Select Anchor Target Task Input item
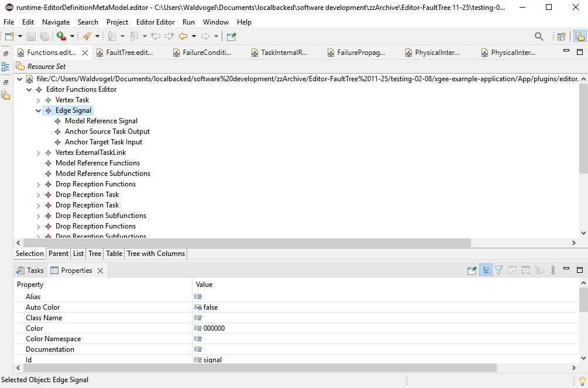 coord(104,142)
